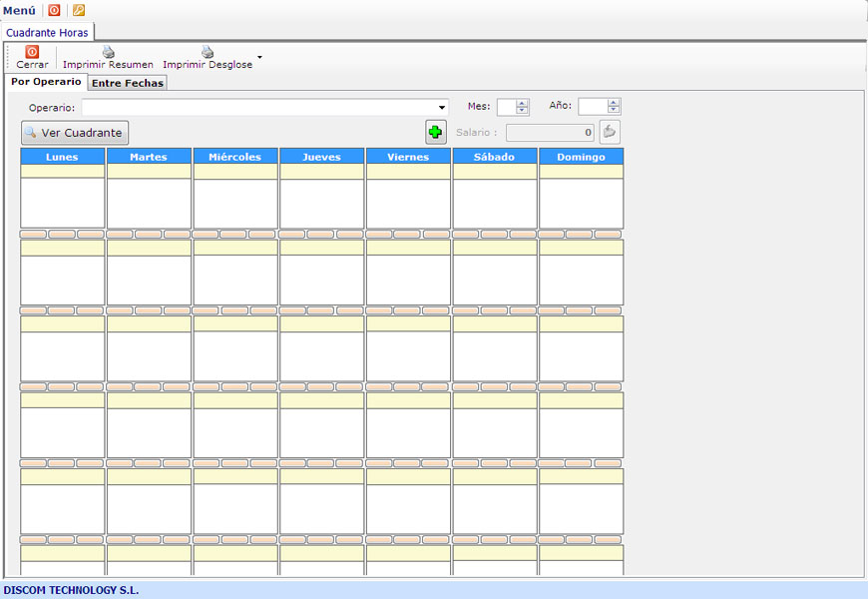Click the first week Miércoles day cell
868x599 pixels.
pyautogui.click(x=235, y=203)
